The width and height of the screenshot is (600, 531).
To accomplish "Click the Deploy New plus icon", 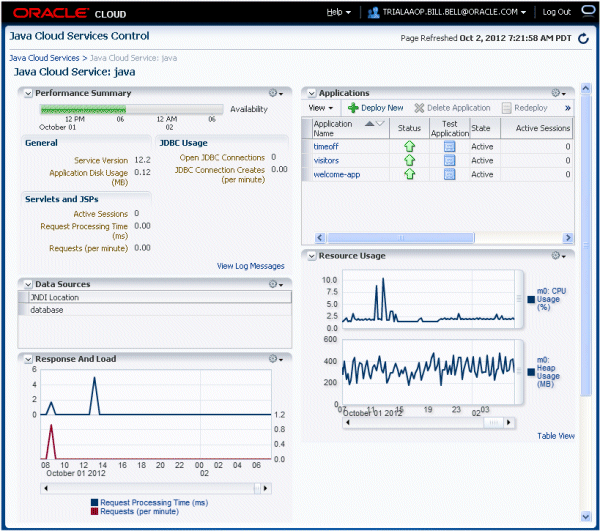I will [353, 108].
